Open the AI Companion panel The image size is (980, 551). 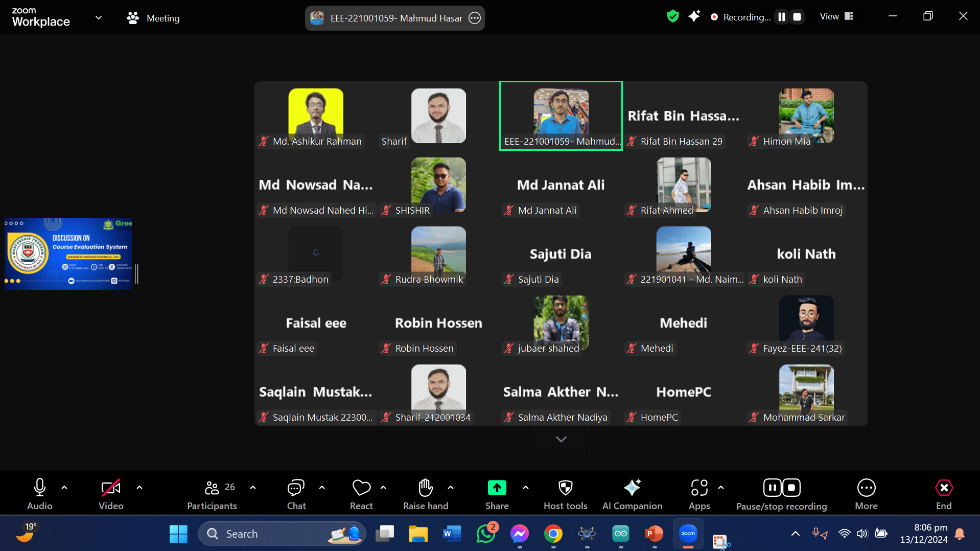pyautogui.click(x=632, y=494)
